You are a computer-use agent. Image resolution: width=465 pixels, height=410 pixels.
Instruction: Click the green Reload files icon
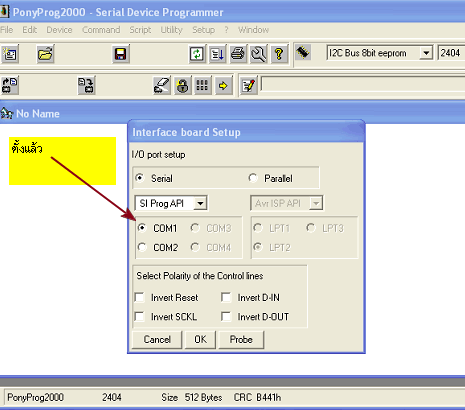(197, 54)
